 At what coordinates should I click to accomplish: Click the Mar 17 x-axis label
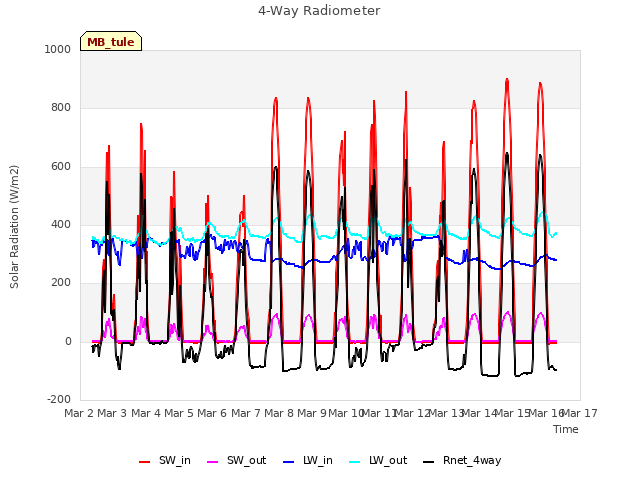579,413
